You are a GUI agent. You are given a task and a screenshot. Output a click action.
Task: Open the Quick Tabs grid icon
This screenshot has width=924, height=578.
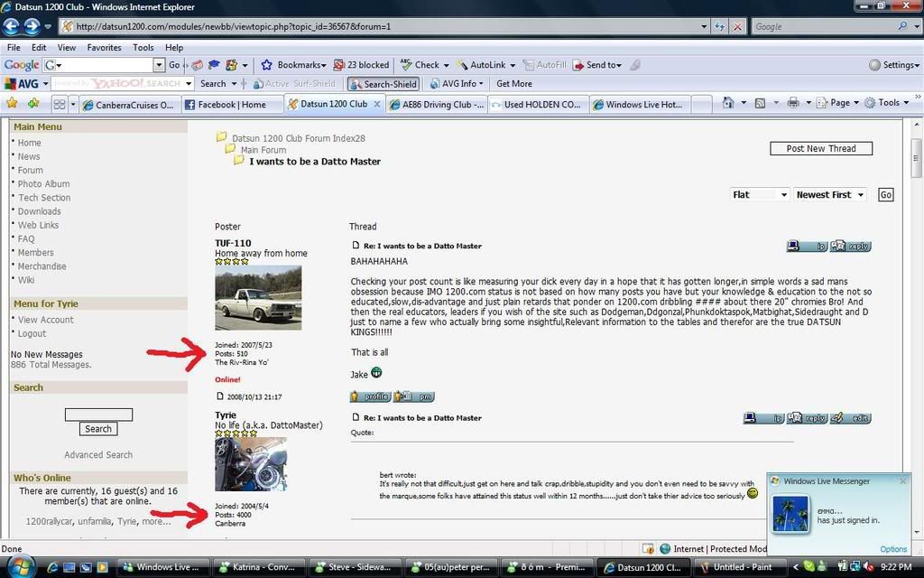tap(60, 104)
